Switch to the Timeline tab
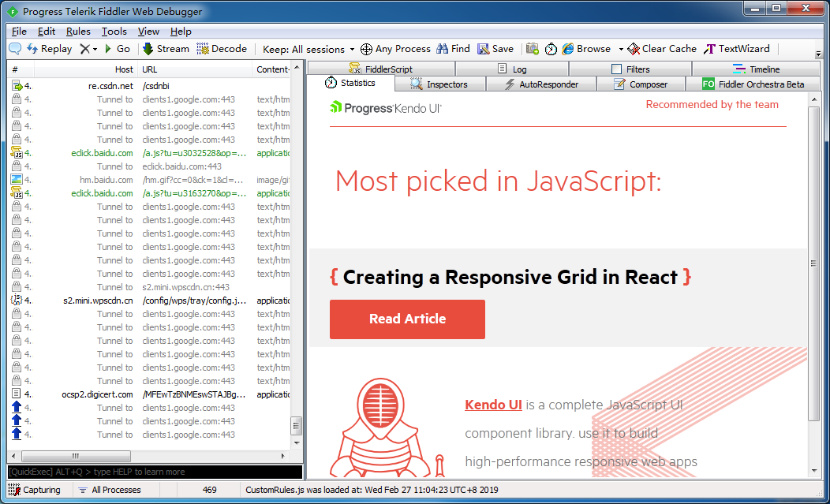830x504 pixels. click(756, 69)
